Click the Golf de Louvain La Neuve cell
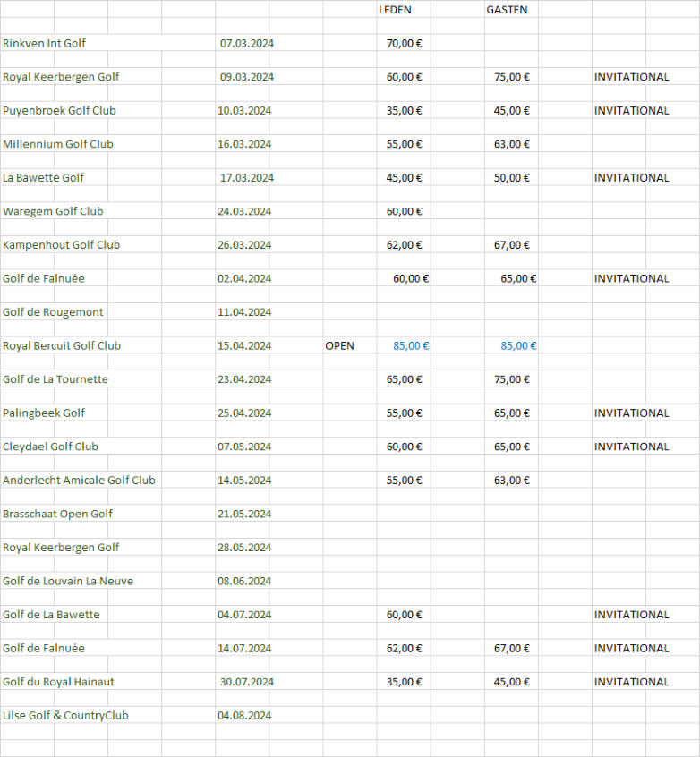The width and height of the screenshot is (700, 757). pyautogui.click(x=68, y=581)
